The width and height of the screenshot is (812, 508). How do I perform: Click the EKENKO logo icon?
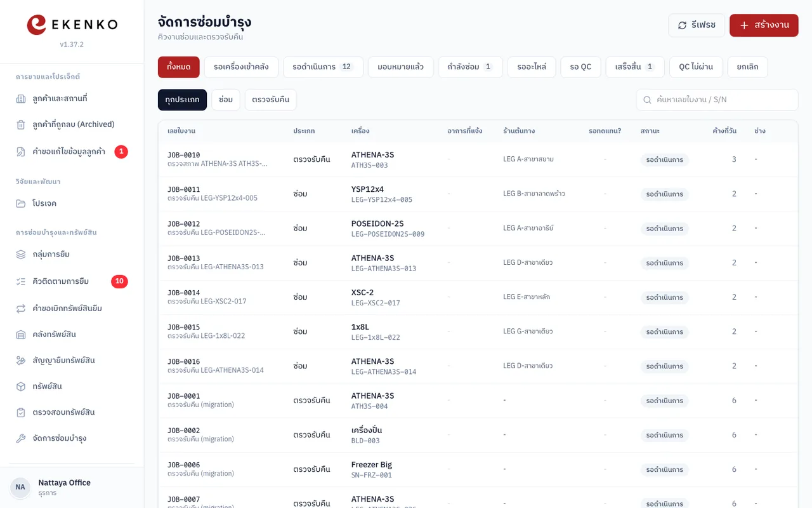[37, 25]
